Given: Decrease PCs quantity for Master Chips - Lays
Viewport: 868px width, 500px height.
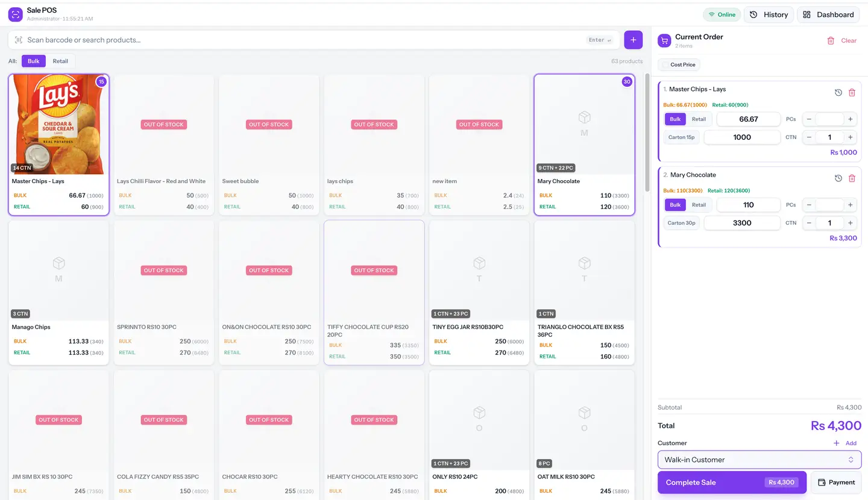Looking at the screenshot, I should tap(809, 119).
